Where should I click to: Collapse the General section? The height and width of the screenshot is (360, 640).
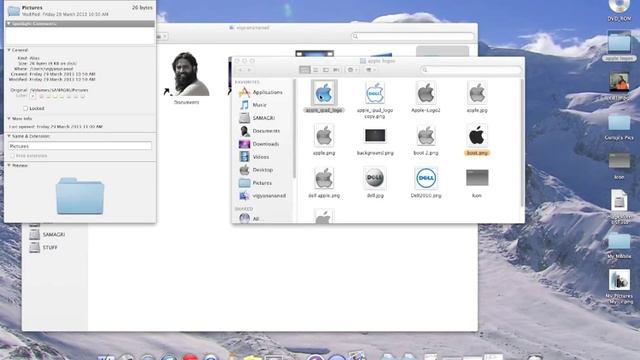pyautogui.click(x=9, y=50)
